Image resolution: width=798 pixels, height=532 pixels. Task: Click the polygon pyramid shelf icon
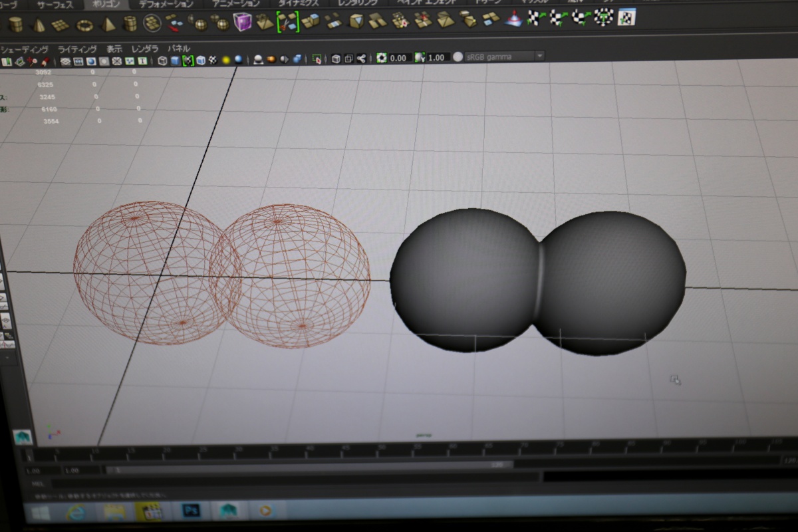click(x=107, y=25)
